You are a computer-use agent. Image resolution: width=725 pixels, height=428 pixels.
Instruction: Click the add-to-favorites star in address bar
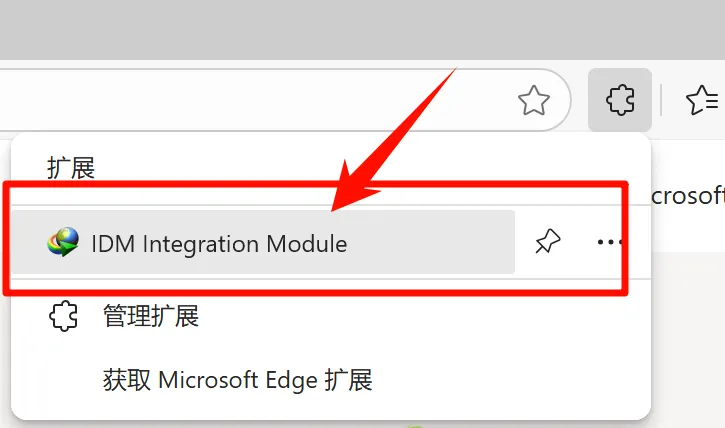pyautogui.click(x=534, y=100)
